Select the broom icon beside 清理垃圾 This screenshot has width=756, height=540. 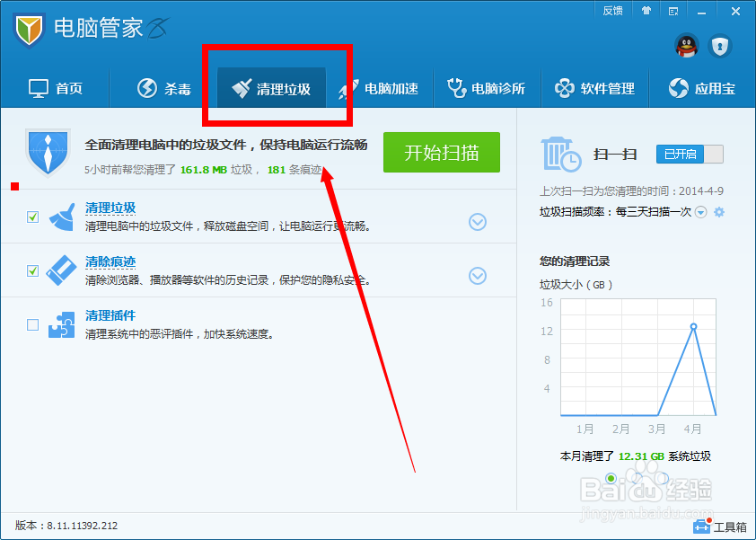[x=60, y=218]
